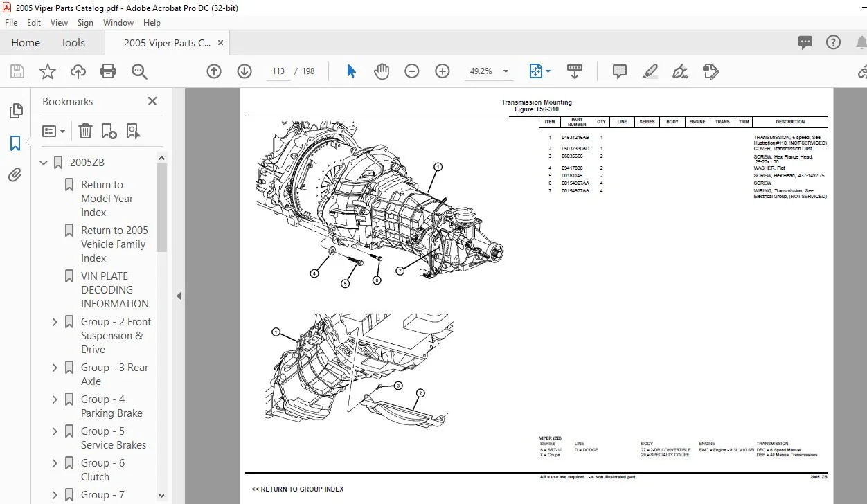Open Return to Model Year Index bookmark
This screenshot has width=867, height=504.
tap(107, 199)
